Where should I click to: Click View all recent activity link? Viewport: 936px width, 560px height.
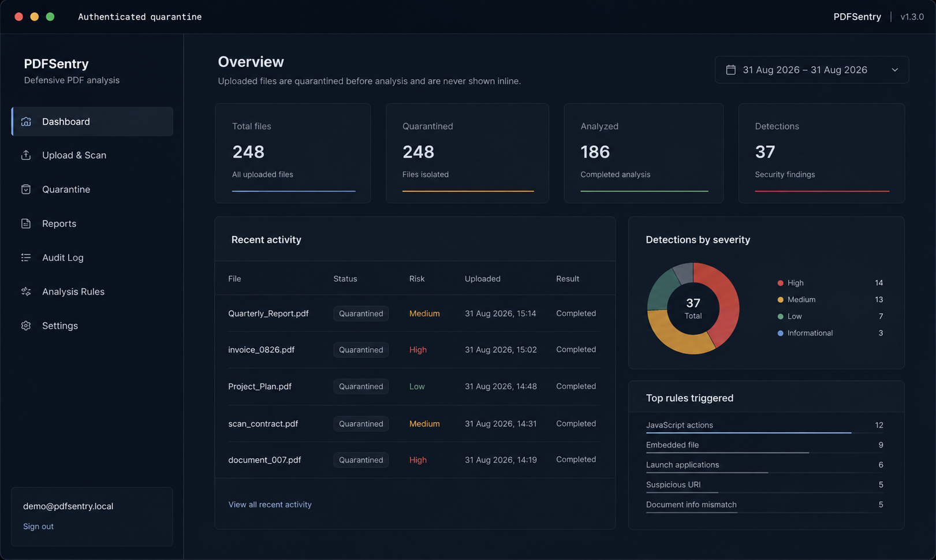pyautogui.click(x=270, y=505)
